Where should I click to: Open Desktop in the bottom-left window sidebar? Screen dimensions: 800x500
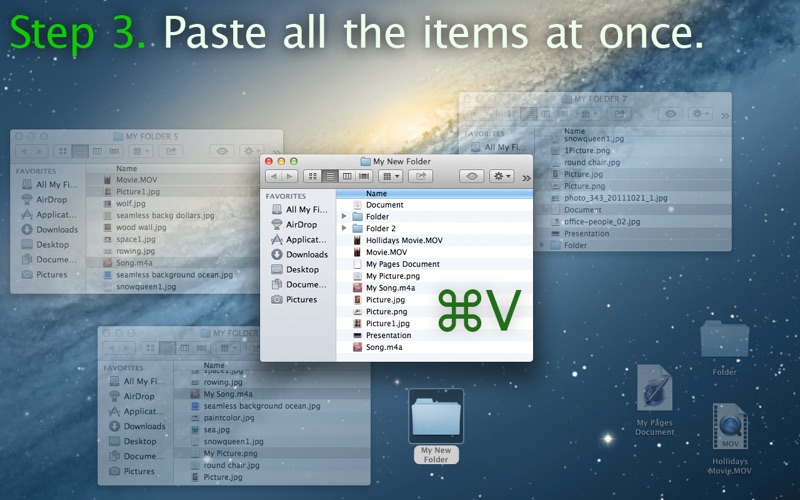coord(133,441)
